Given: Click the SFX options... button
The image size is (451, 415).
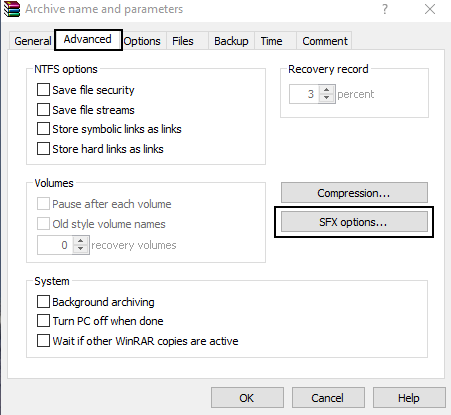Looking at the screenshot, I should 354,222.
